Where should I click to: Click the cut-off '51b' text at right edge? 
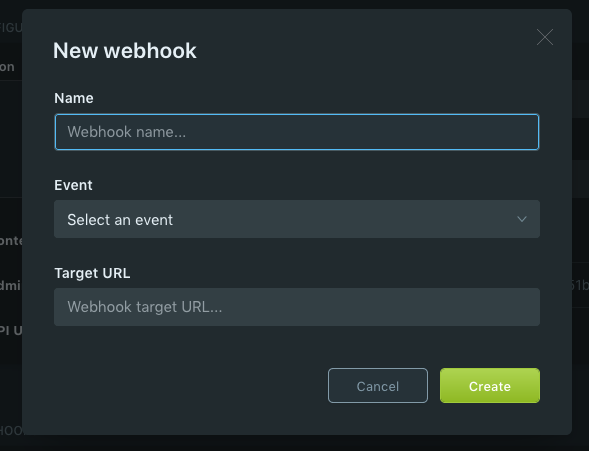[580, 285]
